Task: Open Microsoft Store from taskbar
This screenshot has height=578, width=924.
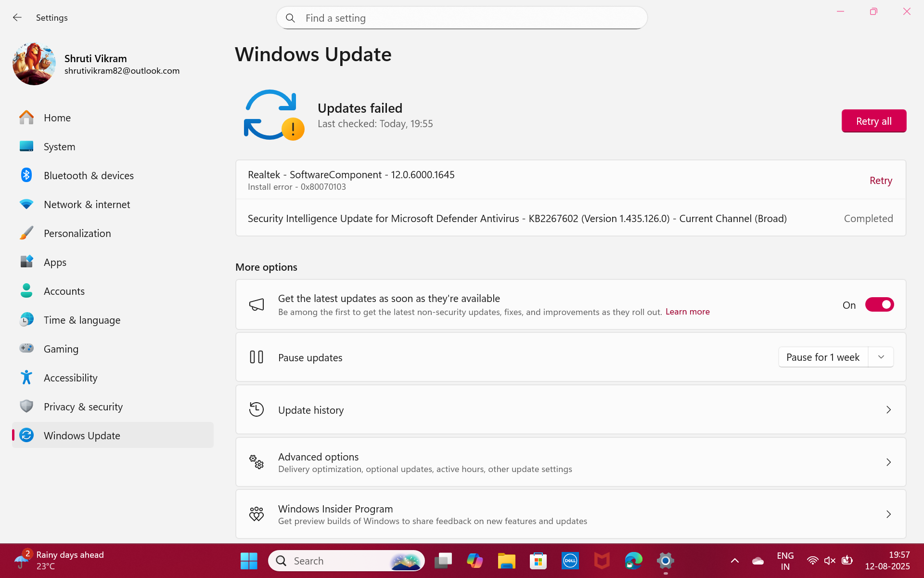Action: point(538,561)
